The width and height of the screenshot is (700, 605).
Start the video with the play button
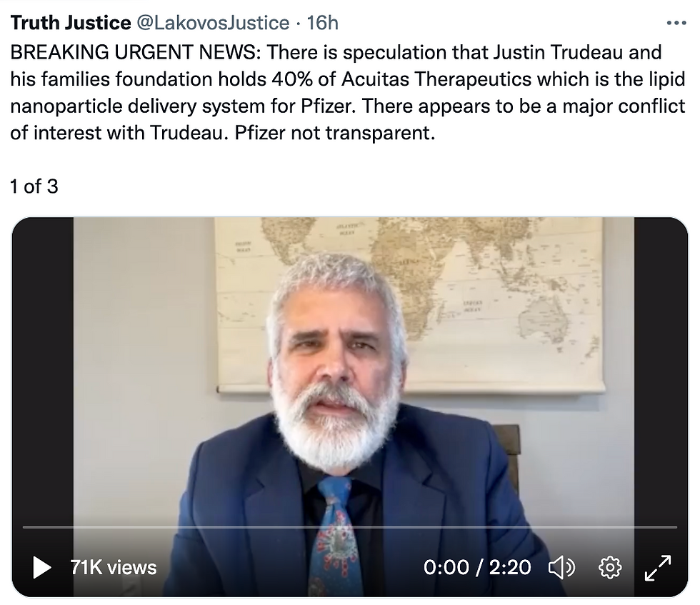click(x=42, y=567)
